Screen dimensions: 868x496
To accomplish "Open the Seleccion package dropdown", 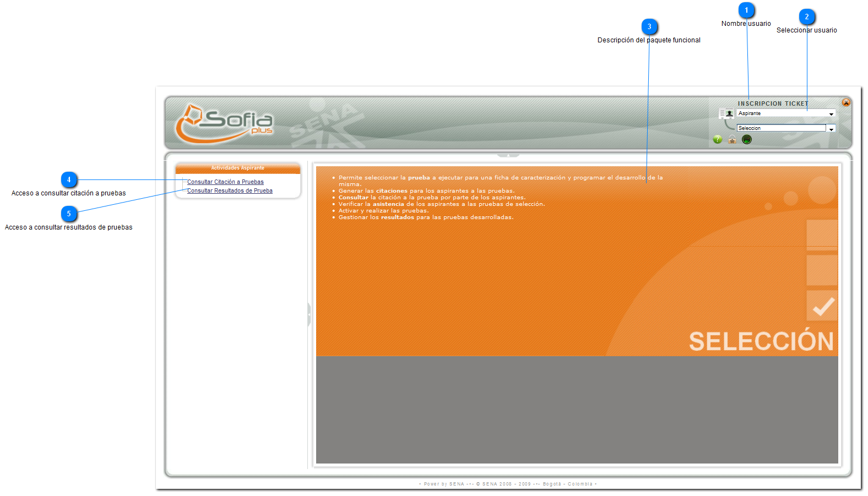I will pos(831,129).
